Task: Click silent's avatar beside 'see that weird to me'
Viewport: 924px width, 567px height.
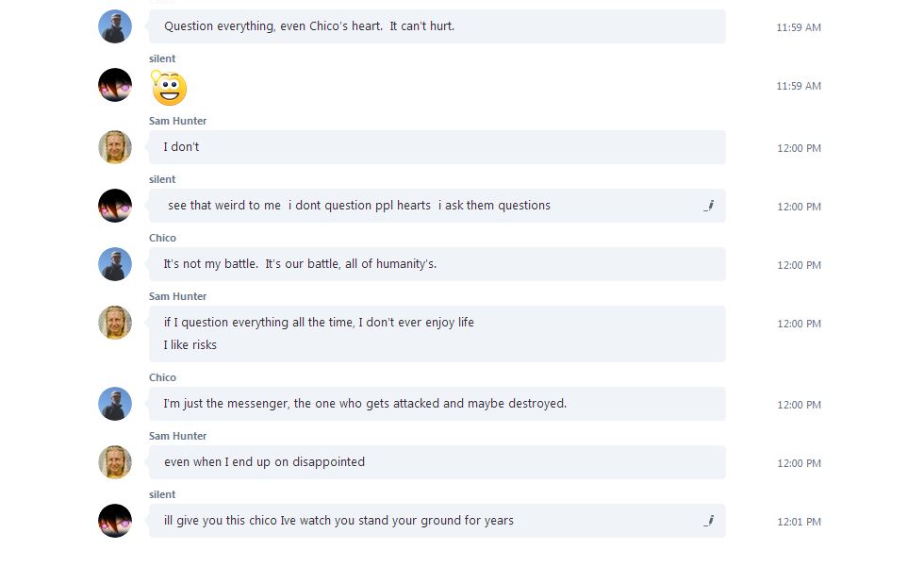Action: [115, 206]
